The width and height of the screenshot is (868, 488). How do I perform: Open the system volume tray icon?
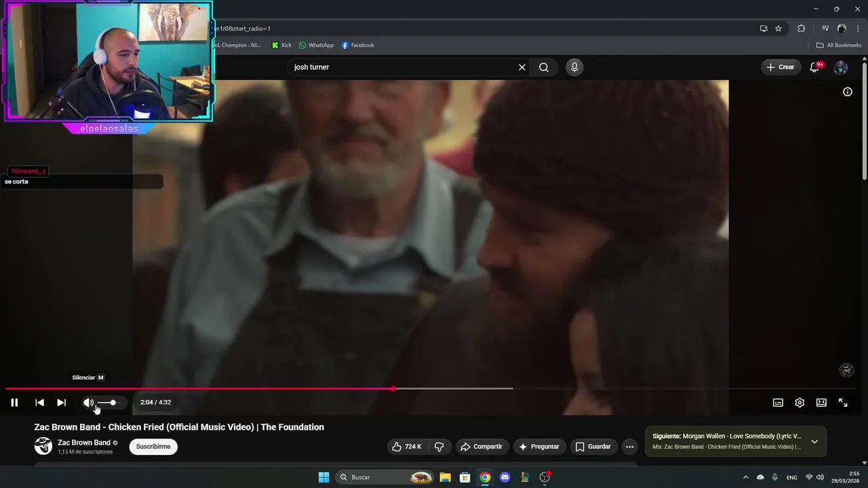point(820,477)
